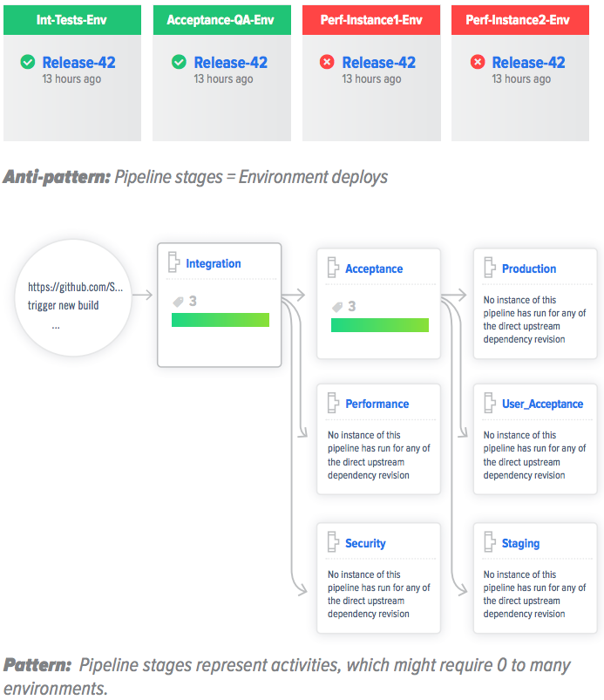Open the User_Acceptance pipeline link

coord(542,404)
